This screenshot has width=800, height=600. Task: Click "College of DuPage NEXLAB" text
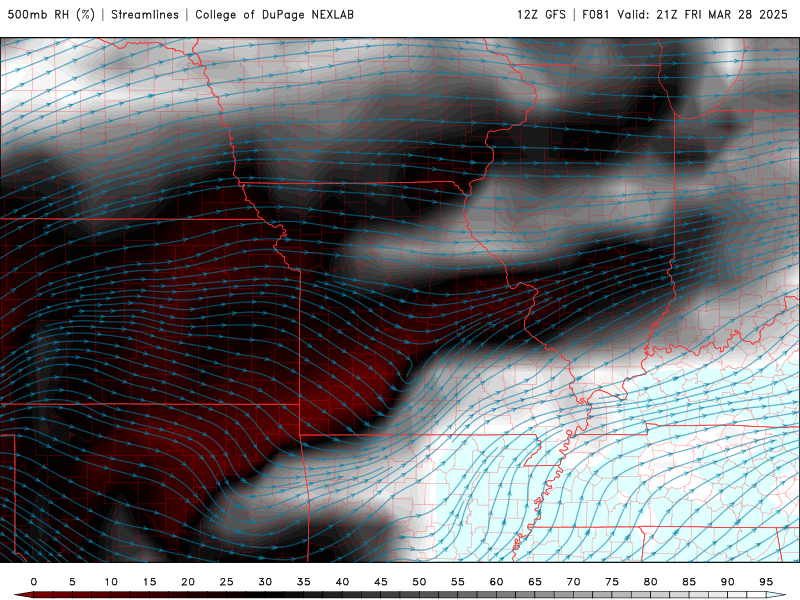(x=274, y=14)
